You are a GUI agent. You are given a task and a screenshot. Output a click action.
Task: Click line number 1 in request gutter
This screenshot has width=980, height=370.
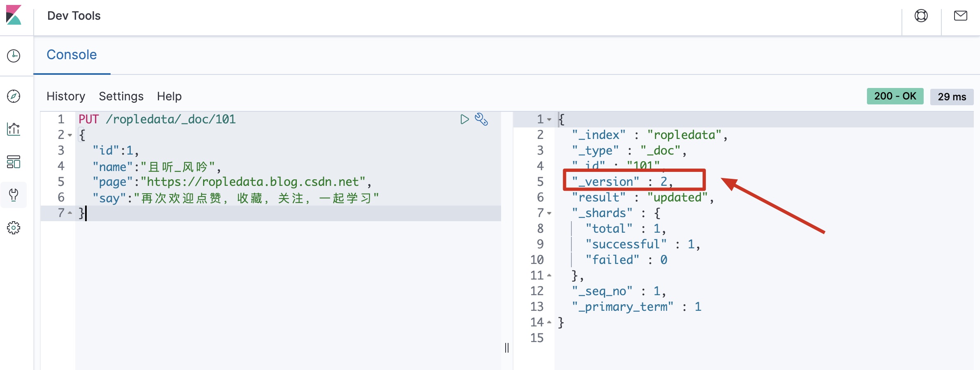point(61,119)
